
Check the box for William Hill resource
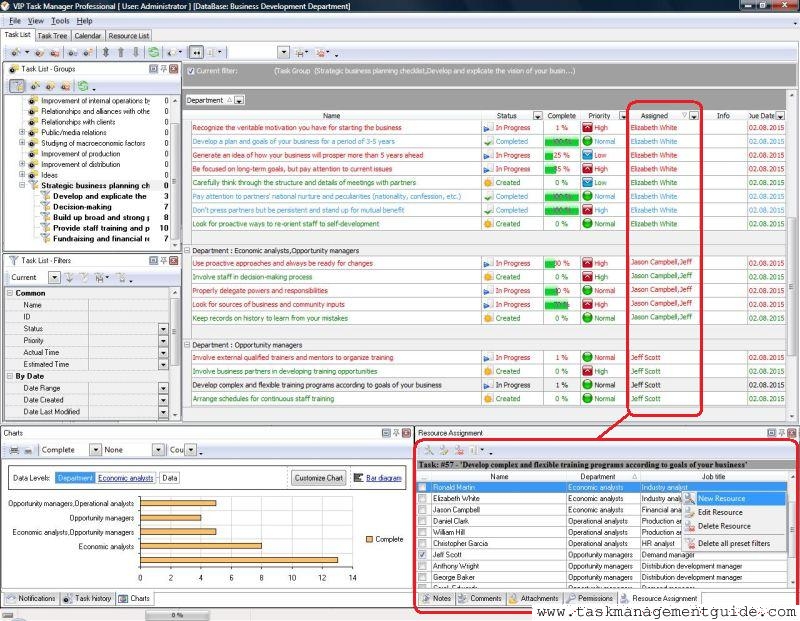coord(422,532)
